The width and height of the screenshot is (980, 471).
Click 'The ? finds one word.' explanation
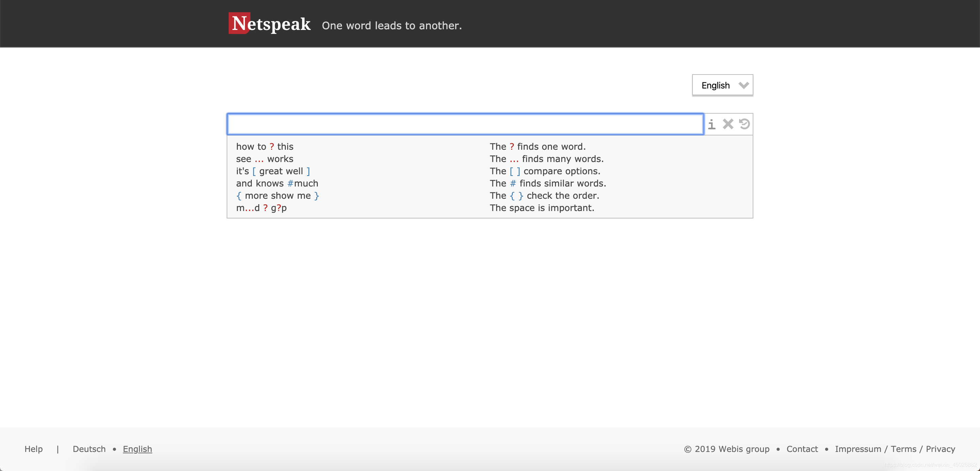point(538,146)
